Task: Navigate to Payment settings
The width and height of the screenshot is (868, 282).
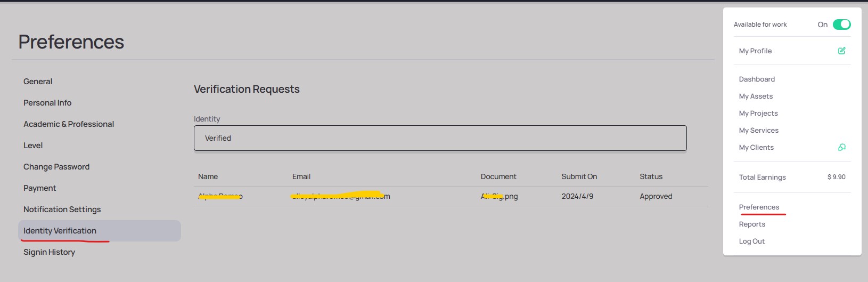Action: (40, 188)
